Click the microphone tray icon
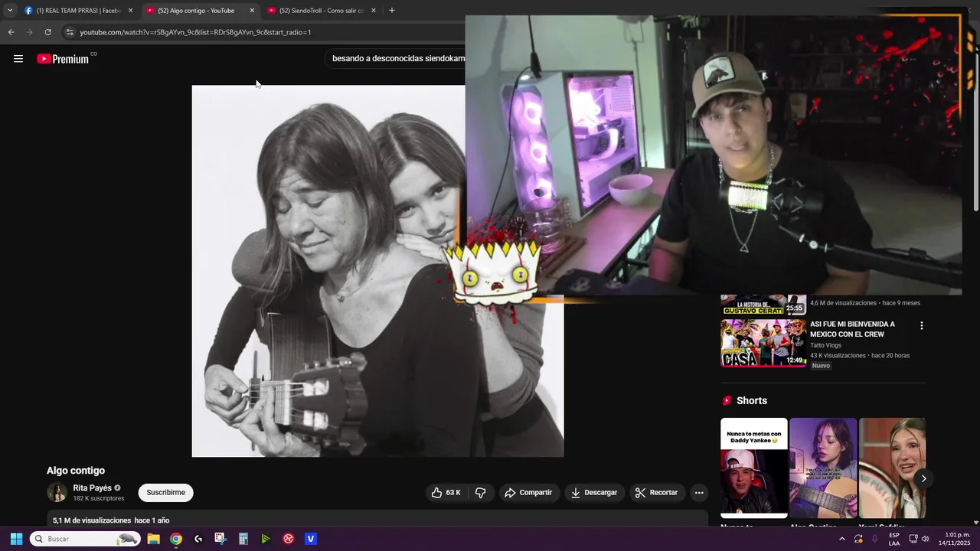Viewport: 980px width, 551px height. [874, 539]
